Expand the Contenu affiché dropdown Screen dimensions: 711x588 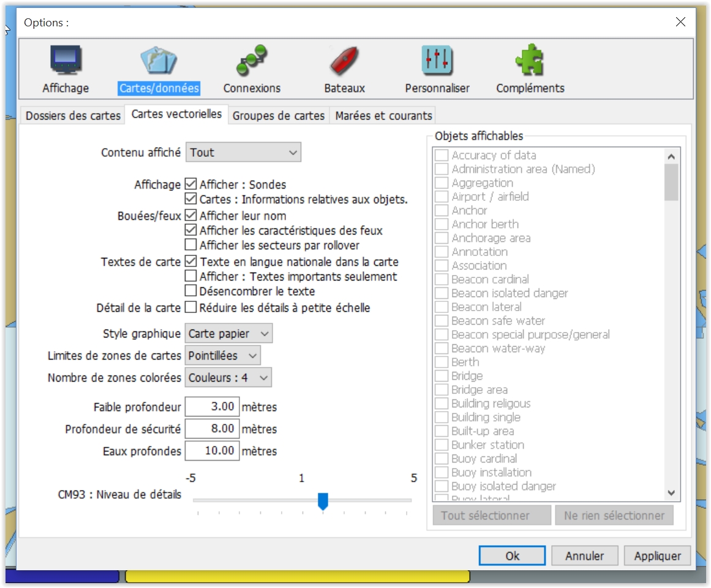click(243, 153)
